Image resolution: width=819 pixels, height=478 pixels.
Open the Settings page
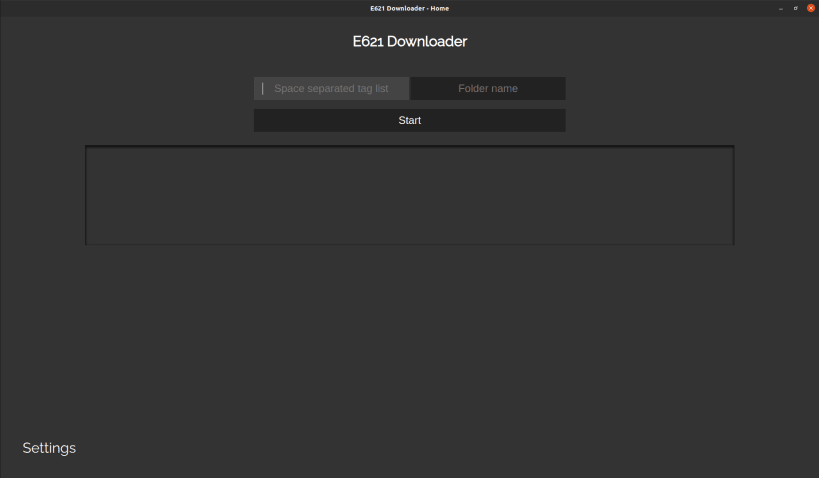pos(49,448)
